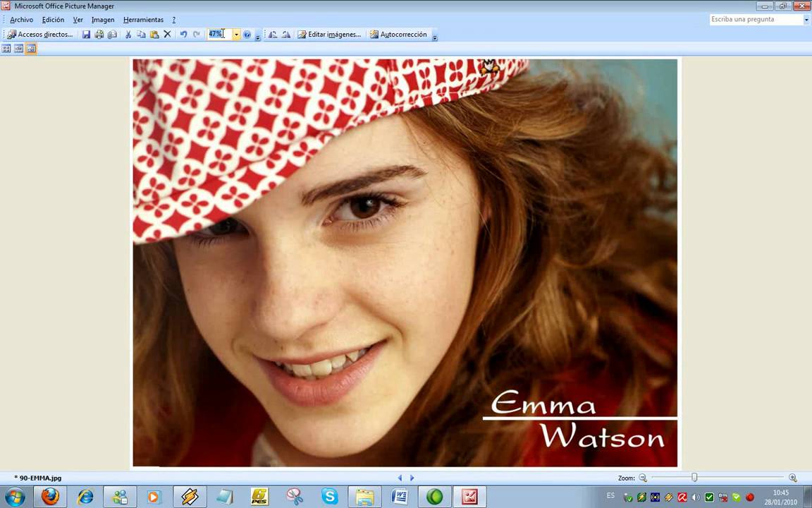Click the Picture Manager taskbar button
The image size is (812, 508).
(469, 497)
